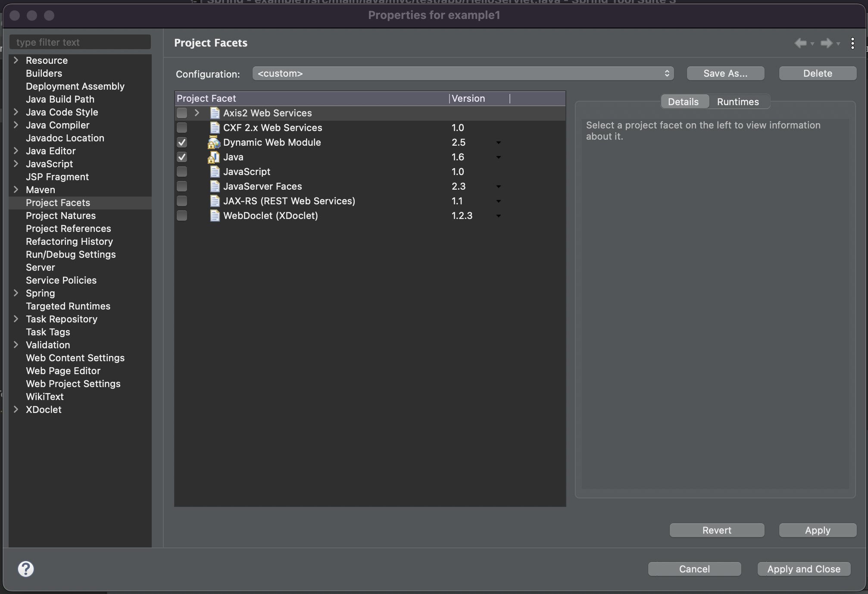Viewport: 868px width, 594px height.
Task: Enable the JavaServer Faces facet checkbox
Action: tap(182, 186)
